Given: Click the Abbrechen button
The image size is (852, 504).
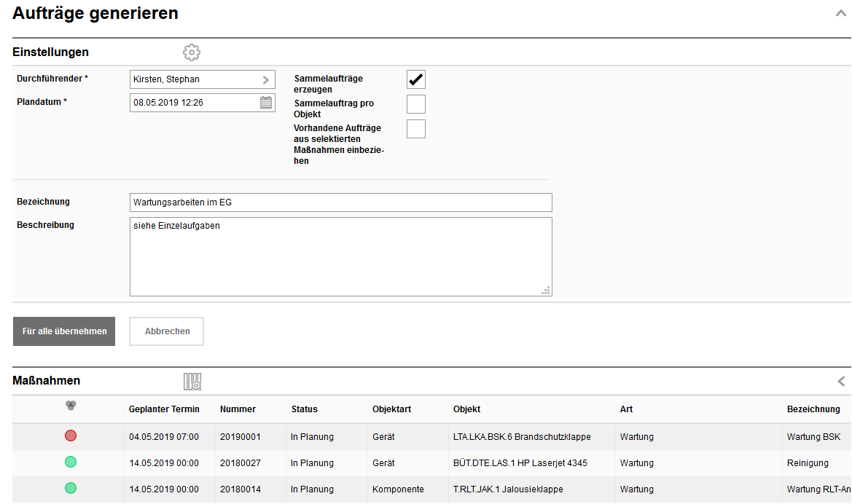Looking at the screenshot, I should coord(167,331).
